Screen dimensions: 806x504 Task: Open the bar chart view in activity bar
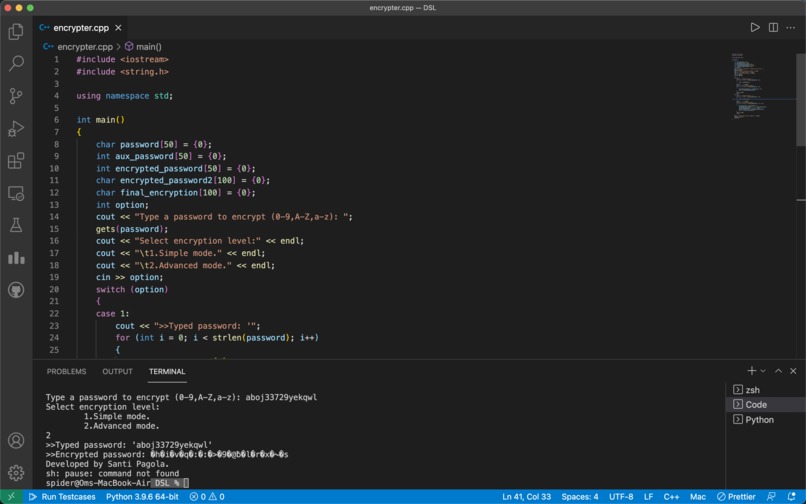click(x=16, y=258)
